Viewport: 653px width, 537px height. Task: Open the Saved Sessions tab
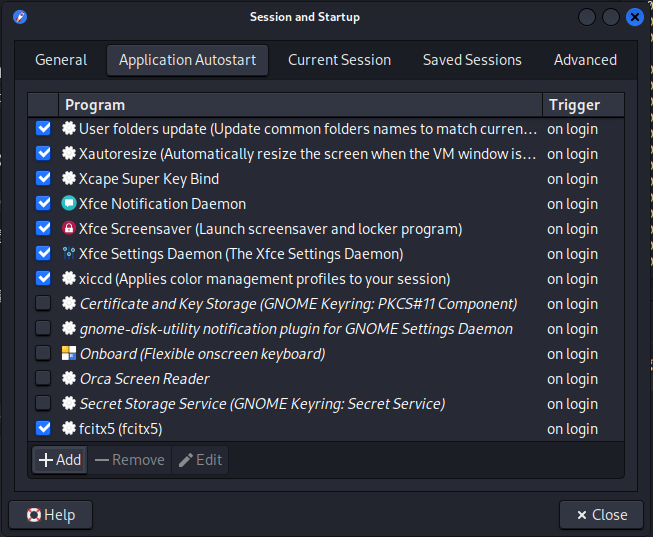pos(472,60)
